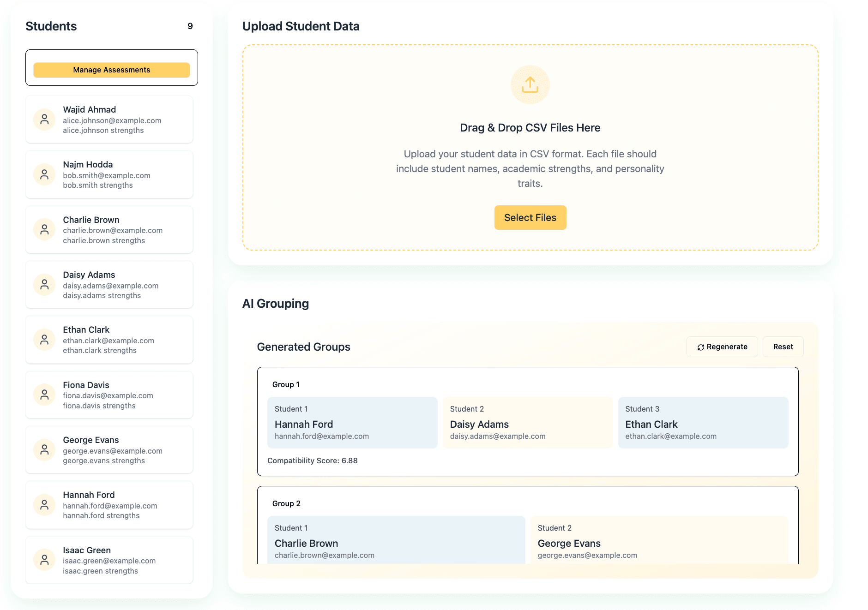Click Isaac Green's profile icon
This screenshot has height=610, width=868.
click(44, 560)
